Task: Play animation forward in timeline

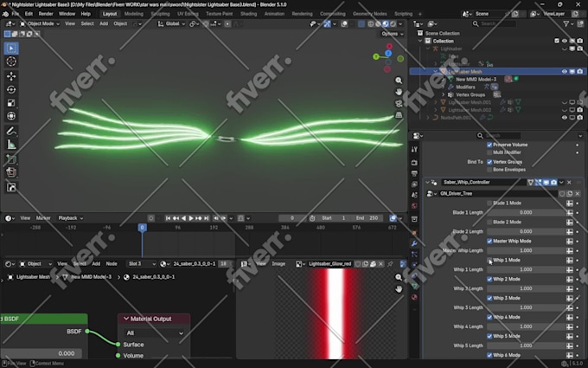Action: [191, 218]
